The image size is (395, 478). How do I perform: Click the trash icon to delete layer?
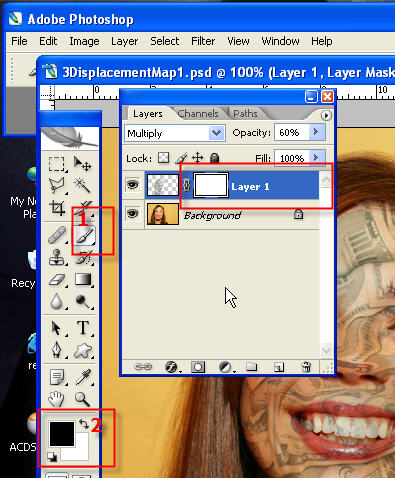[x=306, y=367]
